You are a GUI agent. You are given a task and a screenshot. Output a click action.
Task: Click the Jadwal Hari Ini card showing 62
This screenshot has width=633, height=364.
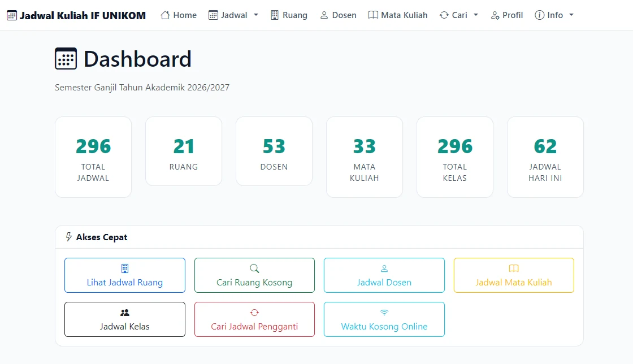(x=545, y=157)
